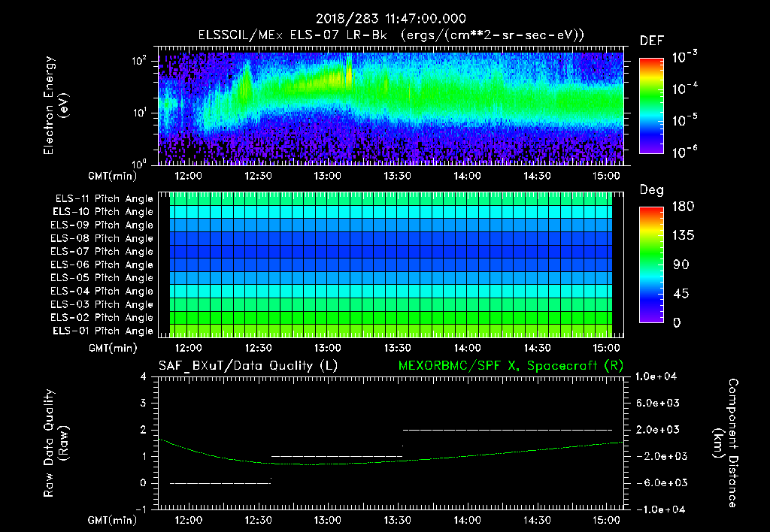Click the timestamp title "2018/283 11:47:00.000"
This screenshot has width=770, height=532.
click(390, 19)
